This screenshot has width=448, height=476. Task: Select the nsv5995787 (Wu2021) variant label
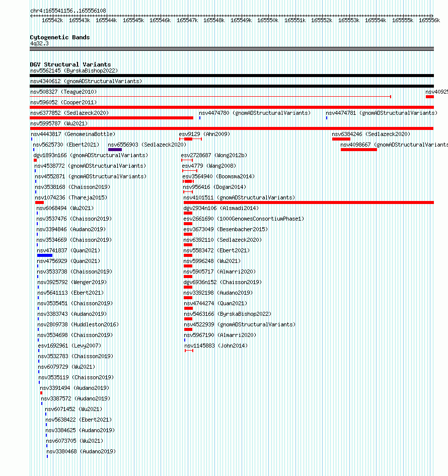click(x=59, y=123)
